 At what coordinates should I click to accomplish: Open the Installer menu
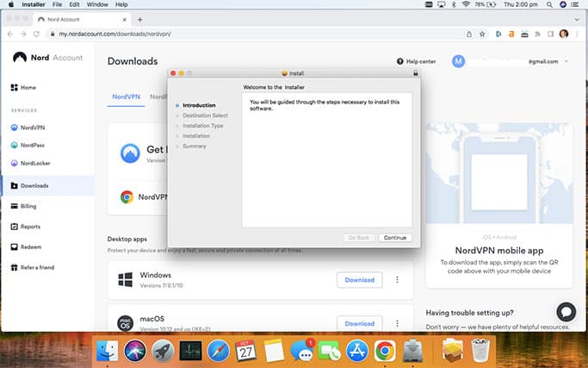pos(34,4)
